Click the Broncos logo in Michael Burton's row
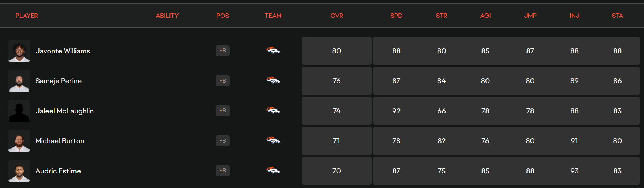644x188 pixels. pyautogui.click(x=273, y=141)
